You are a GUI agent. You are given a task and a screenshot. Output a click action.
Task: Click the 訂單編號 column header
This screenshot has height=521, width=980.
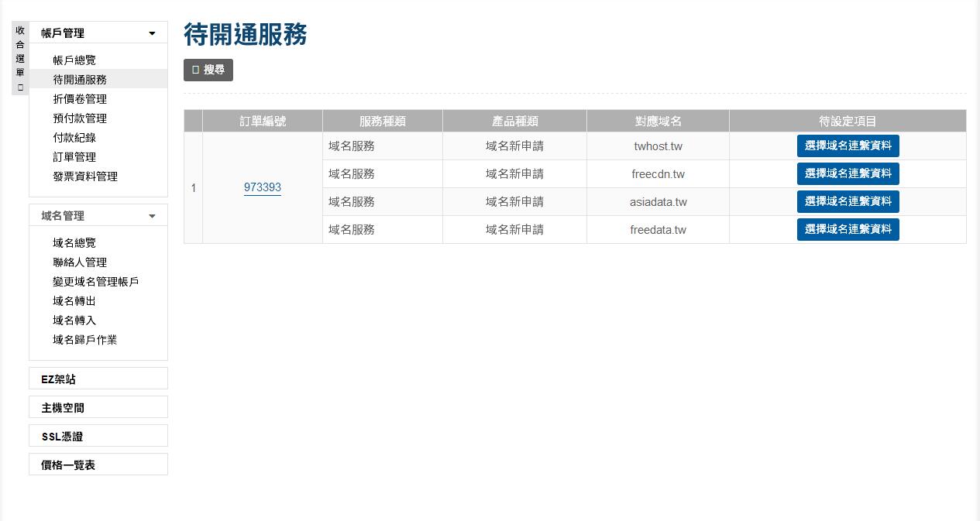[x=263, y=122]
